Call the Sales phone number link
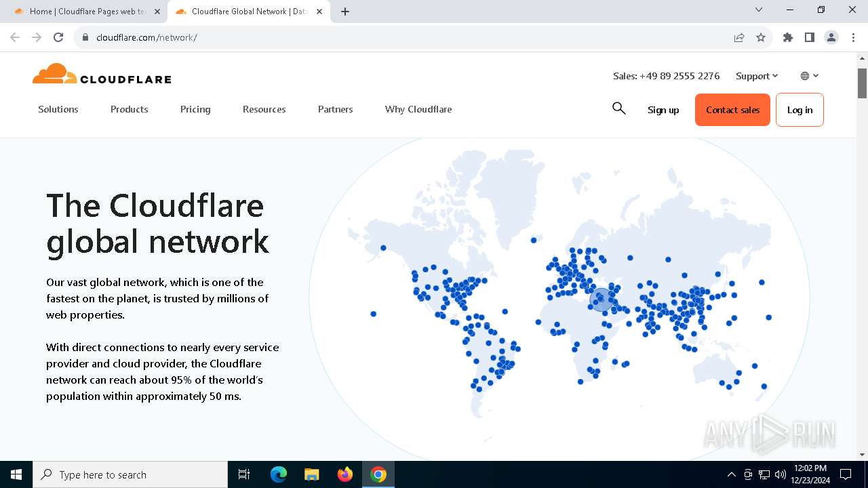The height and width of the screenshot is (488, 868). (x=666, y=76)
